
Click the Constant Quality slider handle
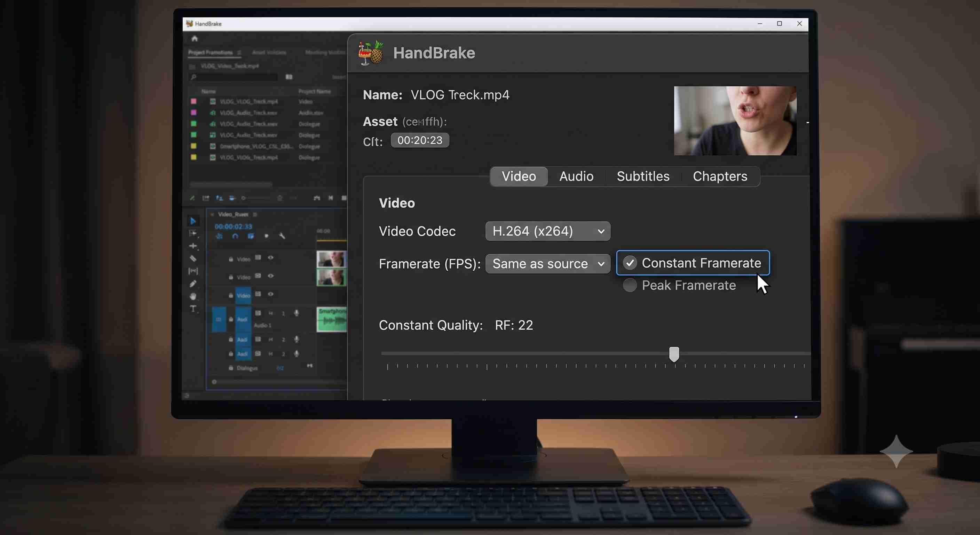(674, 354)
